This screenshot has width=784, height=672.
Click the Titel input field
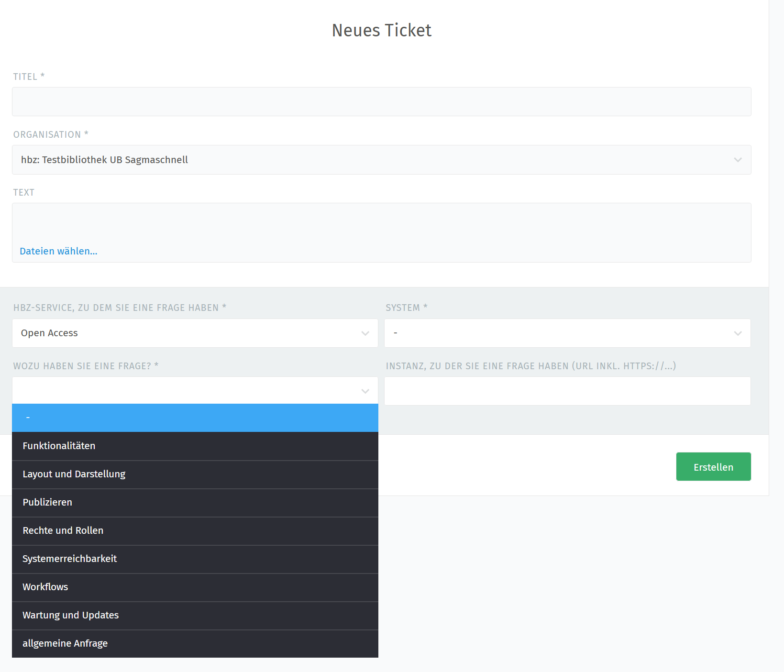coord(381,101)
